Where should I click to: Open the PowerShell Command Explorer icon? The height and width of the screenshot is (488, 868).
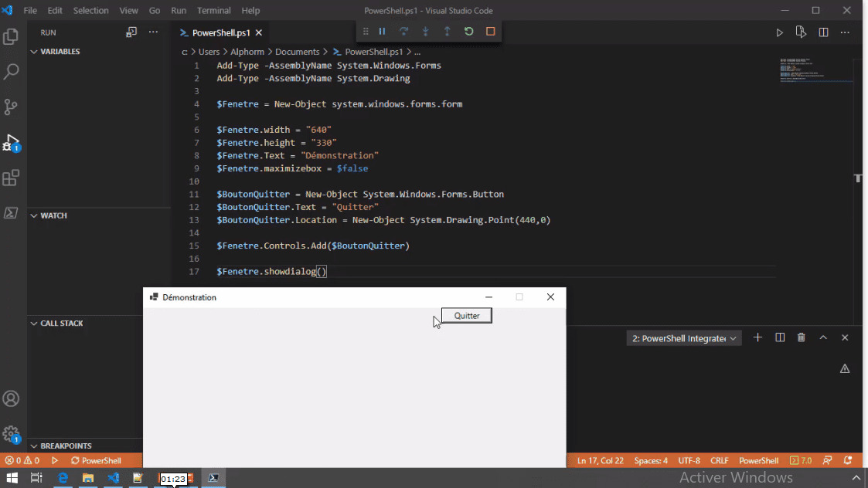pos(11,213)
